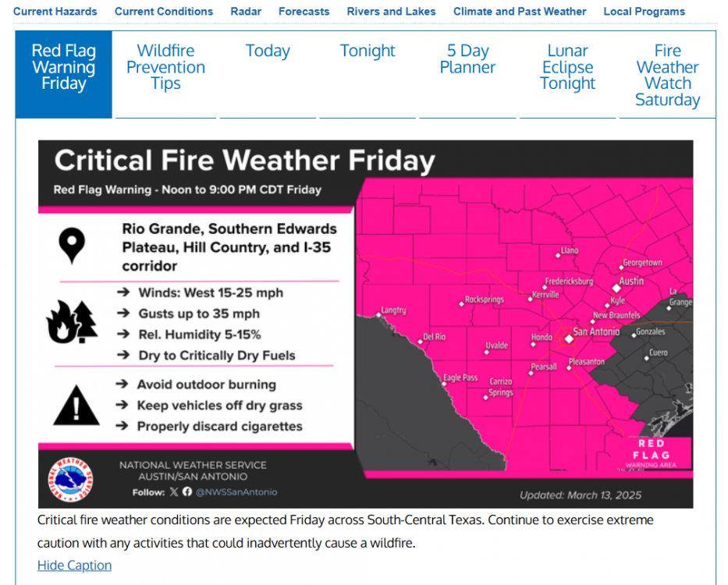Open the Lunar Eclipse Tonight tab
Viewport: 728px width, 585px height.
pyautogui.click(x=567, y=68)
